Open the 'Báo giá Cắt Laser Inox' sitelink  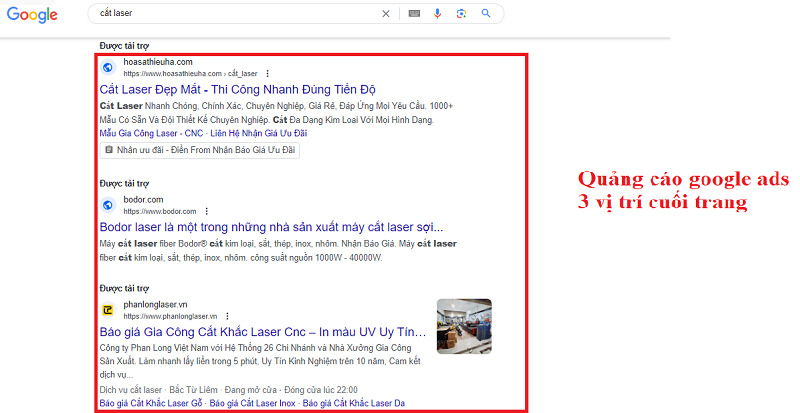click(253, 403)
